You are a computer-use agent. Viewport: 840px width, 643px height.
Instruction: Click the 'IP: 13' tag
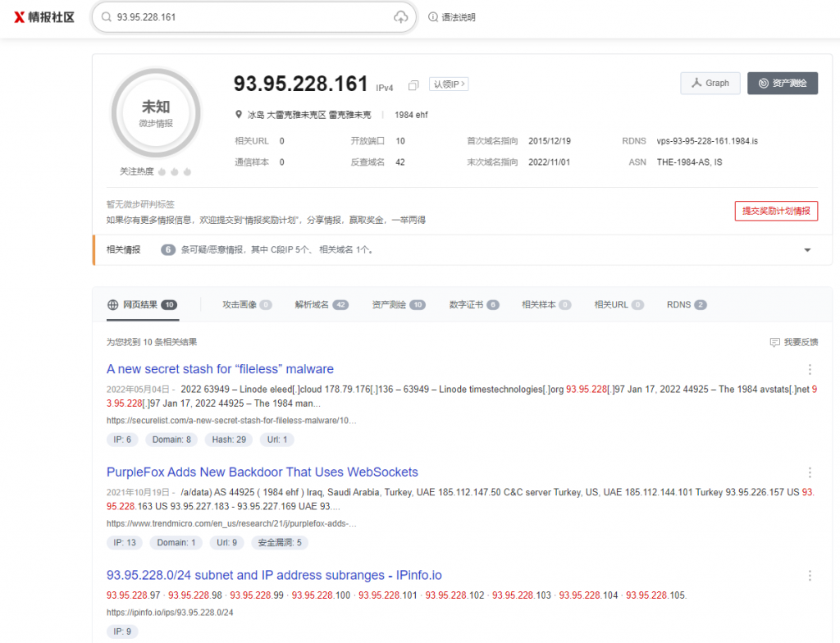coord(125,543)
